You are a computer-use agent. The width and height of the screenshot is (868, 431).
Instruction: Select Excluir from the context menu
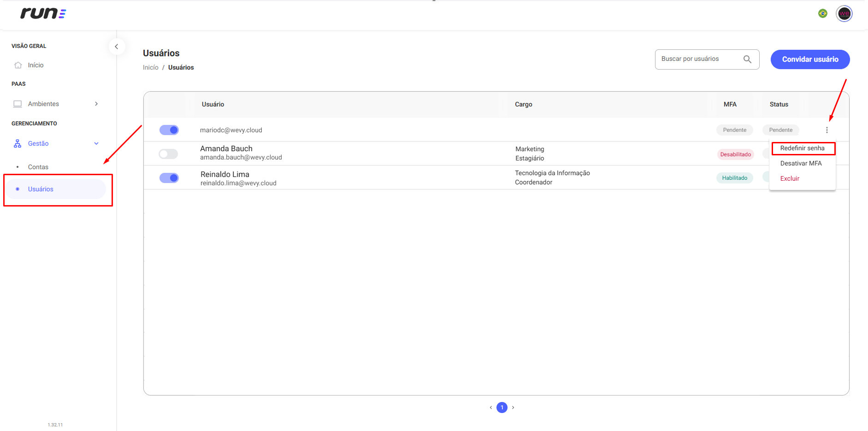(790, 178)
